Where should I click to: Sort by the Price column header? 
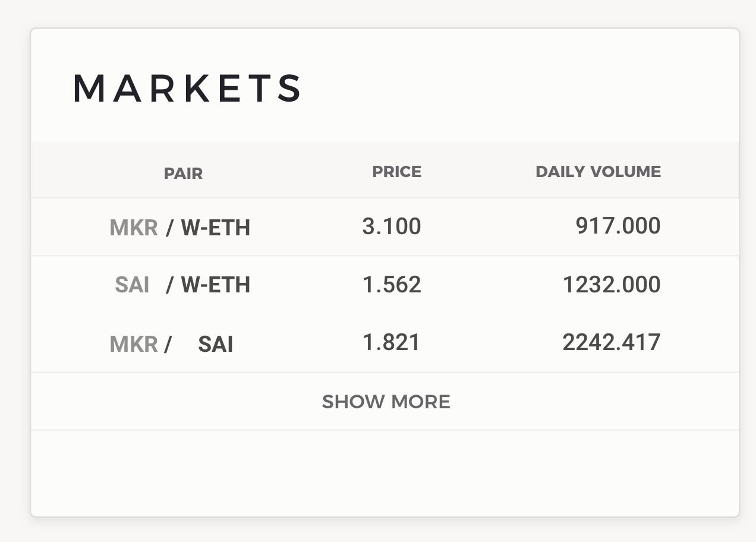(396, 172)
